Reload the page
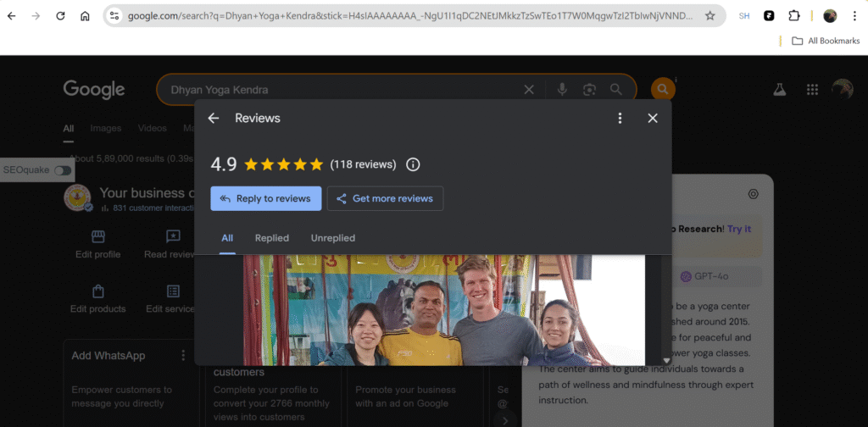The width and height of the screenshot is (868, 427). [60, 16]
